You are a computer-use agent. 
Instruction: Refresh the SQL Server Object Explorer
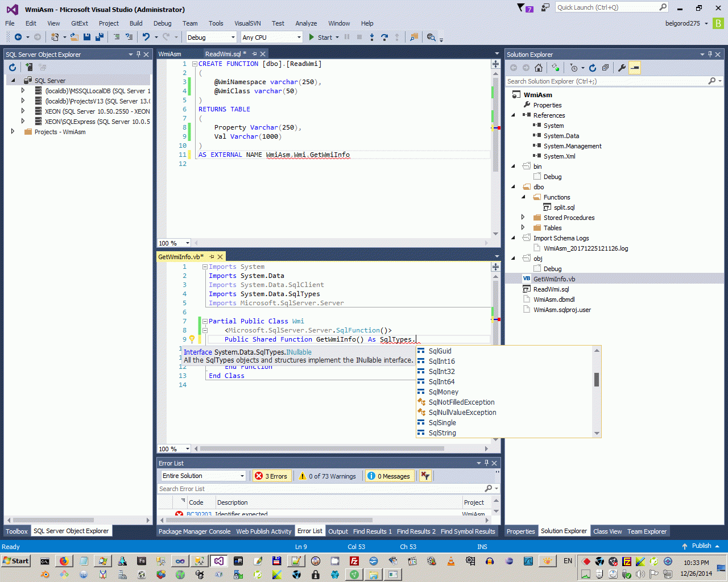(13, 67)
